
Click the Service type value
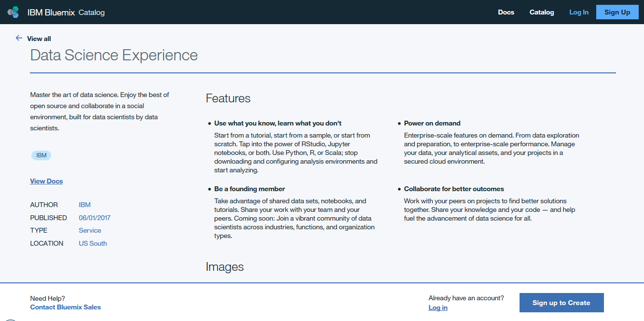tap(90, 230)
